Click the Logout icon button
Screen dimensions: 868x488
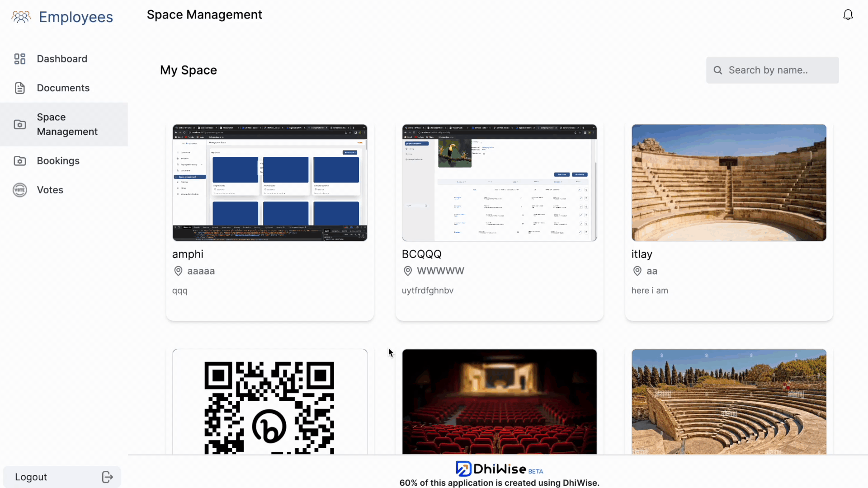(x=107, y=477)
